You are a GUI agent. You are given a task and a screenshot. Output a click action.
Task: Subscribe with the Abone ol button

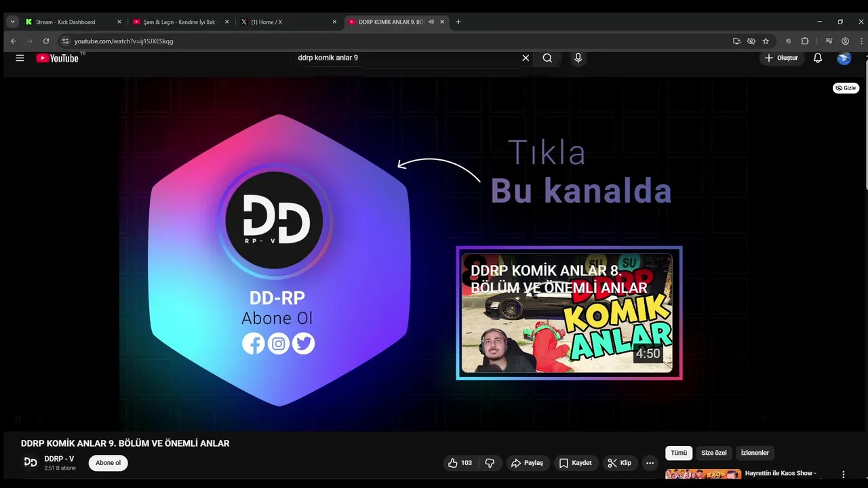[x=108, y=463]
